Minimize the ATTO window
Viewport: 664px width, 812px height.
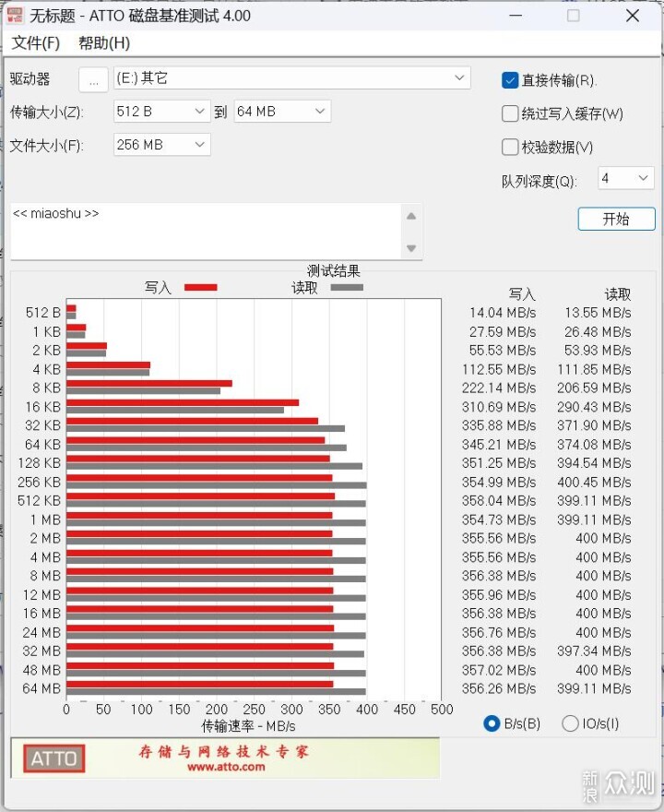click(516, 16)
